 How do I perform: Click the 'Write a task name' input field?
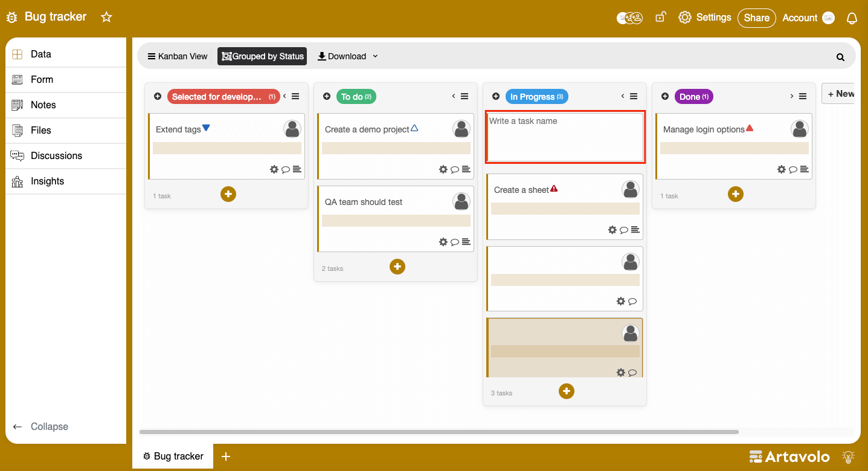[x=565, y=136]
